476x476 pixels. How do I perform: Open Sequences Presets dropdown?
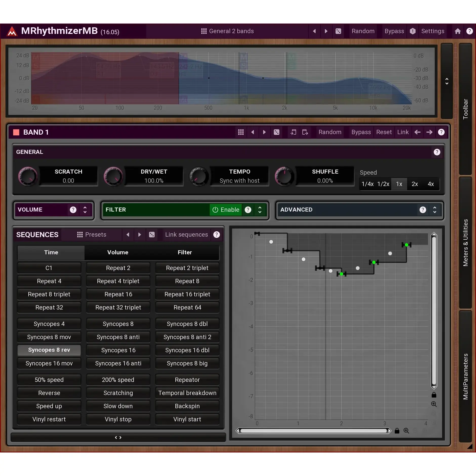[92, 235]
